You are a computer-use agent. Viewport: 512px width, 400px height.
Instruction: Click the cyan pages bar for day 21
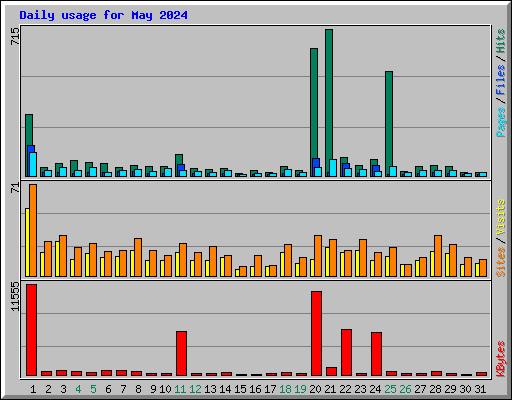[333, 168]
